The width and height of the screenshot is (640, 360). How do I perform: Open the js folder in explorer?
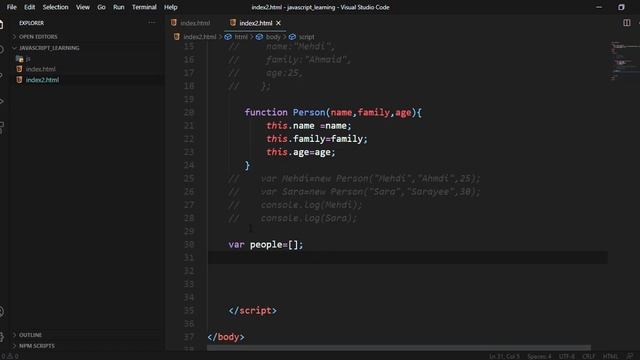[28, 59]
